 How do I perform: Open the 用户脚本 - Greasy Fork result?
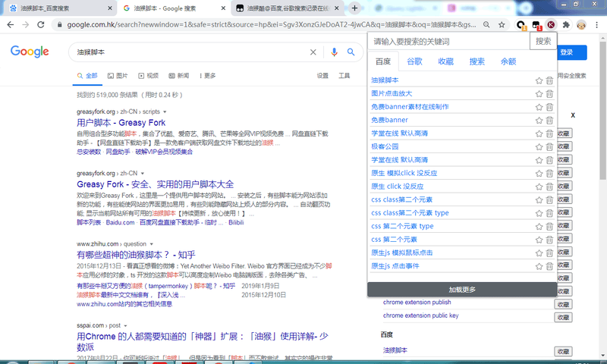point(121,123)
